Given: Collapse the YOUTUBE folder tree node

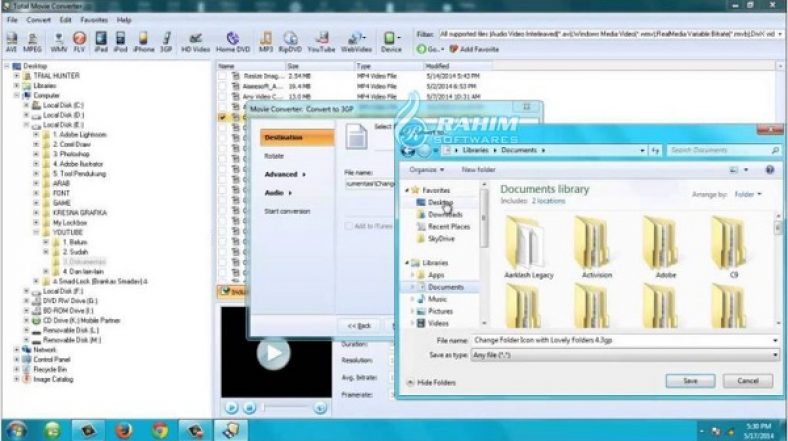Looking at the screenshot, I should [36, 233].
